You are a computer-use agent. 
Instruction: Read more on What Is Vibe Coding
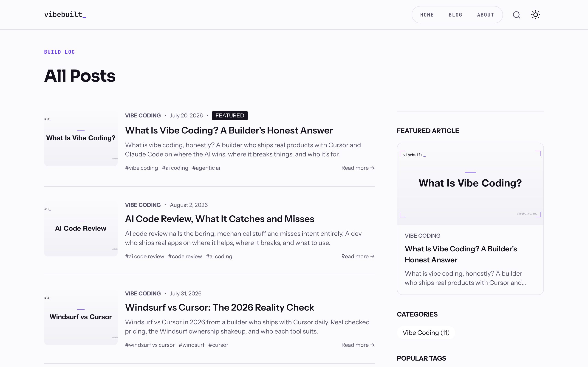(358, 168)
